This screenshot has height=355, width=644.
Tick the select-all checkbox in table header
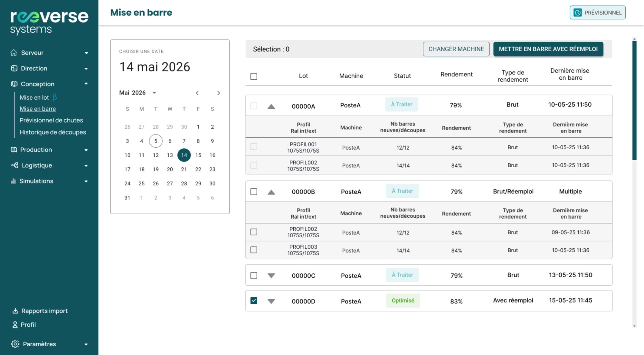tap(254, 76)
